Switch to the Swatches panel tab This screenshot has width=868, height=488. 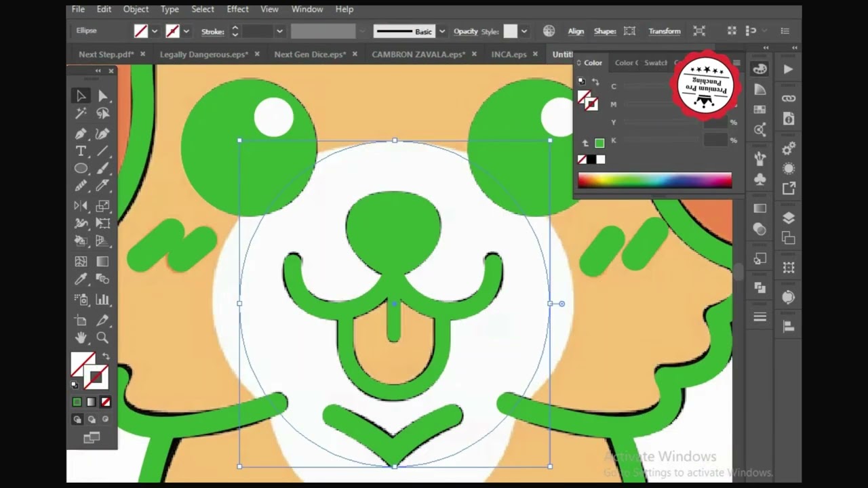point(655,63)
